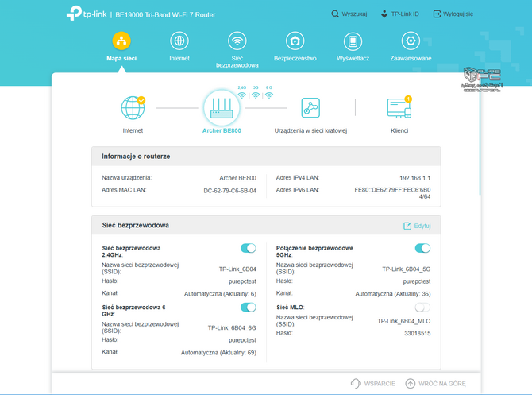Click the SSID value TP-Link_6B04_MLO
This screenshot has height=395, width=532.
tap(403, 321)
